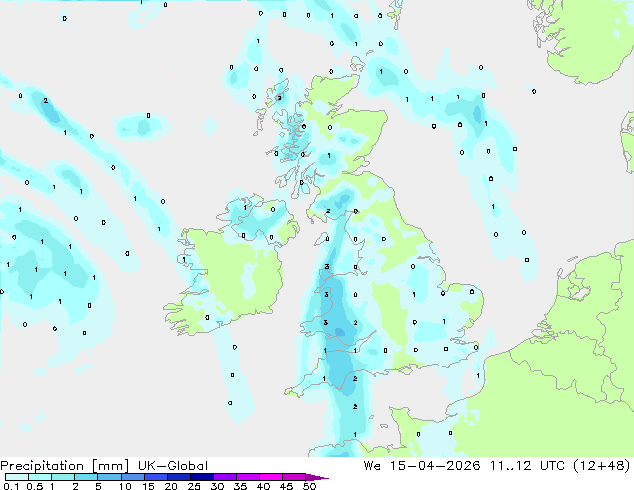Click the '10' legend scale label
Screen dimensions: 634x490
click(x=125, y=486)
